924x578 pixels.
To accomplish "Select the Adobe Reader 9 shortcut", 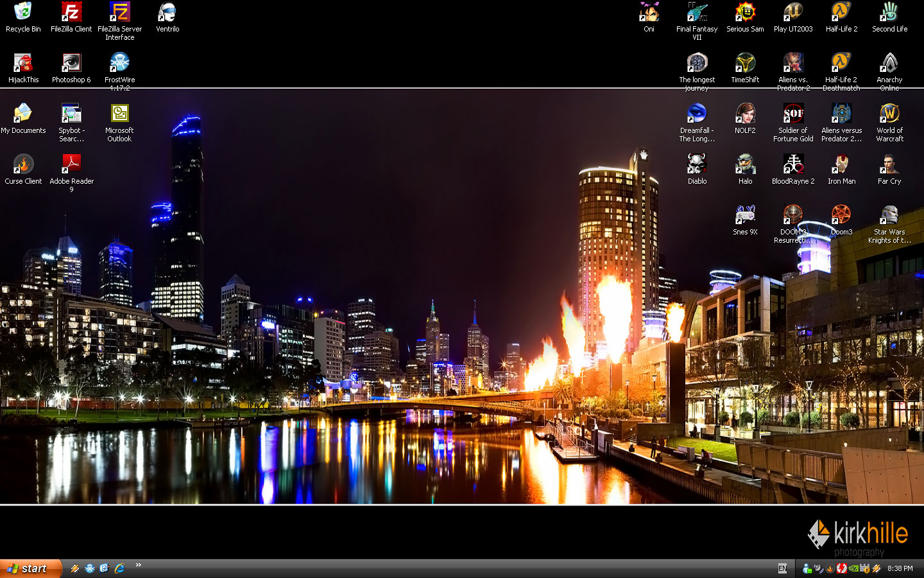I will point(71,165).
